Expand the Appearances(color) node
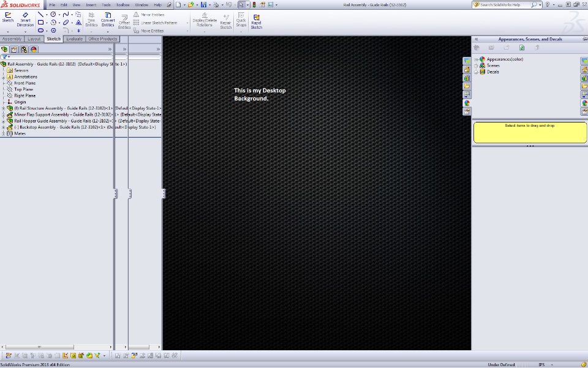The image size is (588, 368). pyautogui.click(x=476, y=59)
